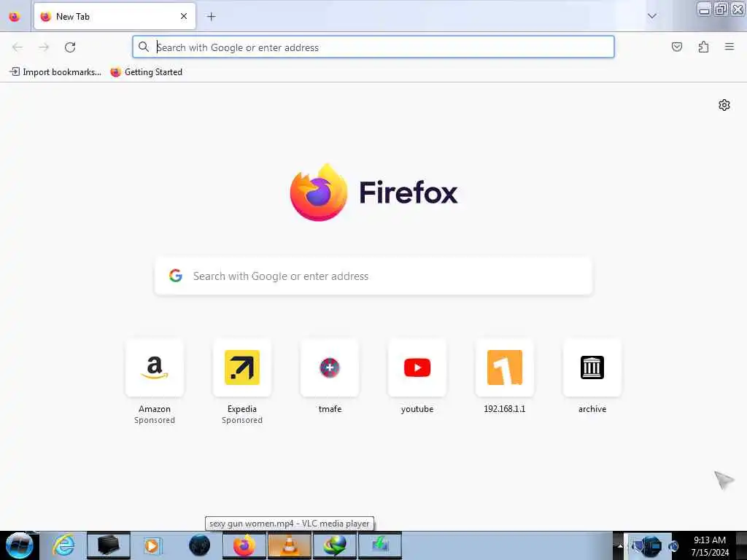Close the New Tab tab

[183, 16]
